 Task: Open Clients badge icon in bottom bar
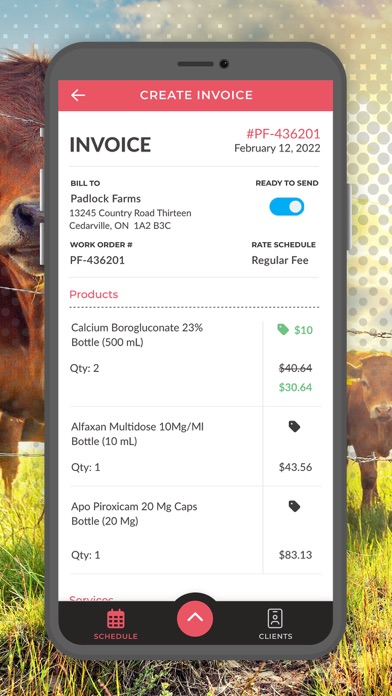click(275, 619)
